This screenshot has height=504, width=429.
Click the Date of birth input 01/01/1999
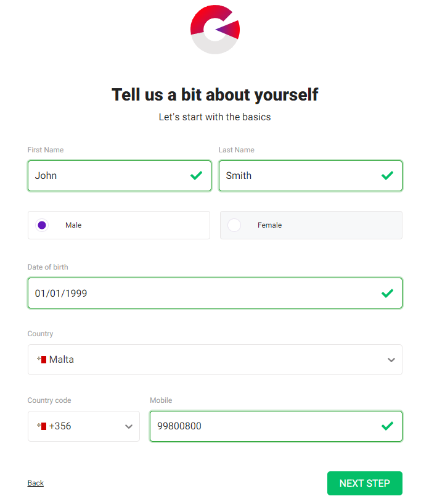215,293
